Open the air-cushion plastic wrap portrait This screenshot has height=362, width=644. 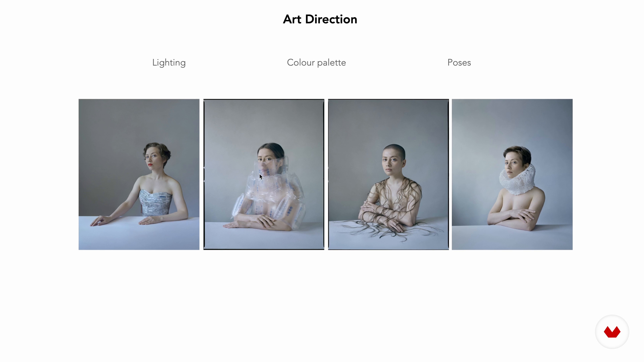point(264,174)
